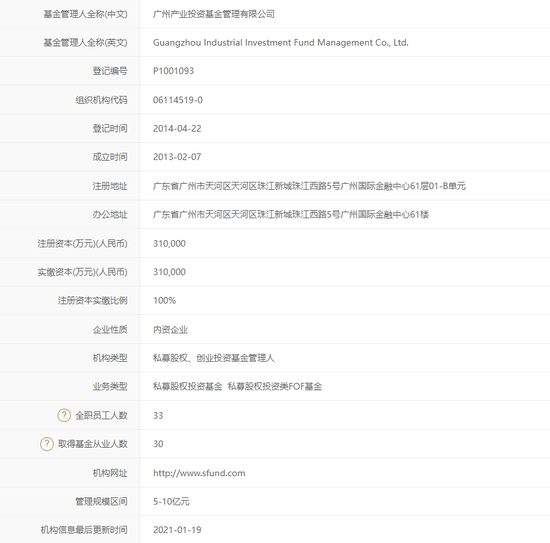Image resolution: width=550 pixels, height=543 pixels.
Task: Click management scale 5-10亿元
Action: tap(171, 502)
